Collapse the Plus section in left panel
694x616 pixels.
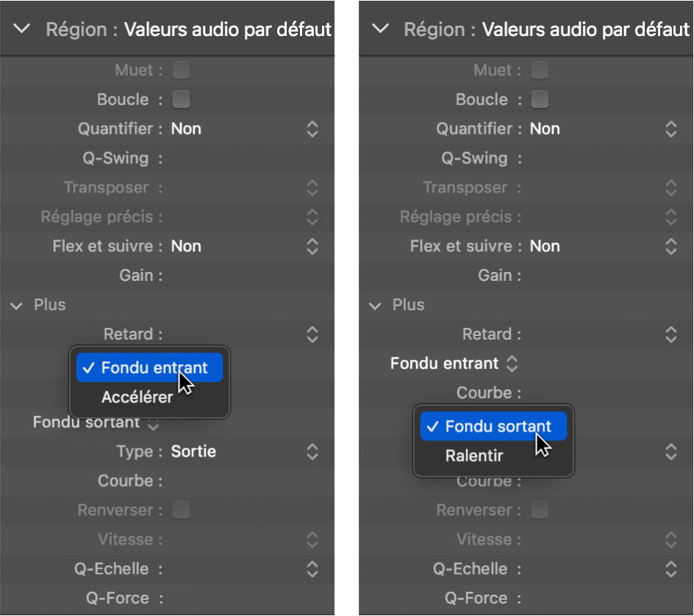click(17, 305)
